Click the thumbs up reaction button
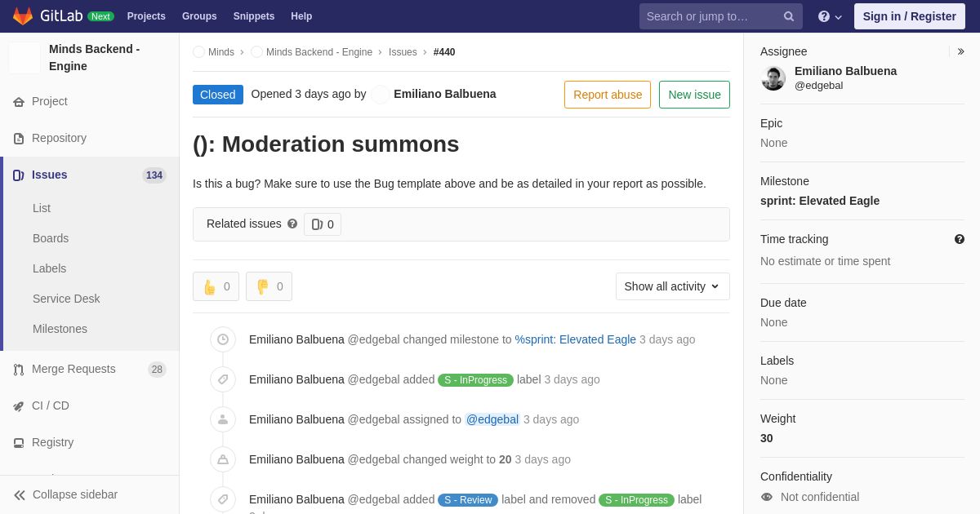Image resolution: width=980 pixels, height=514 pixels. [x=216, y=286]
